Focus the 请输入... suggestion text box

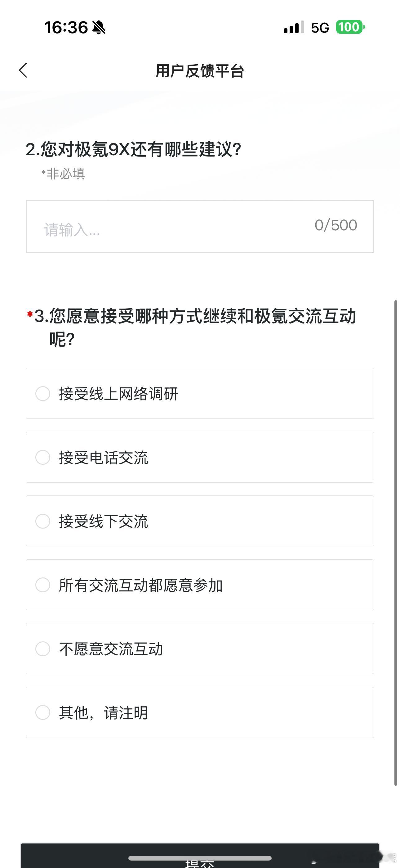200,226
